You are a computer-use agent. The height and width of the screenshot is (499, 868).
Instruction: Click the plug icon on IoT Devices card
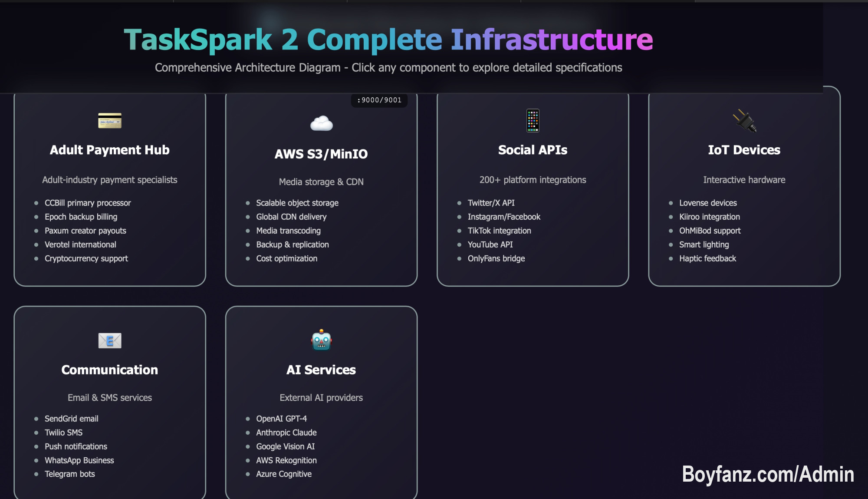click(744, 120)
